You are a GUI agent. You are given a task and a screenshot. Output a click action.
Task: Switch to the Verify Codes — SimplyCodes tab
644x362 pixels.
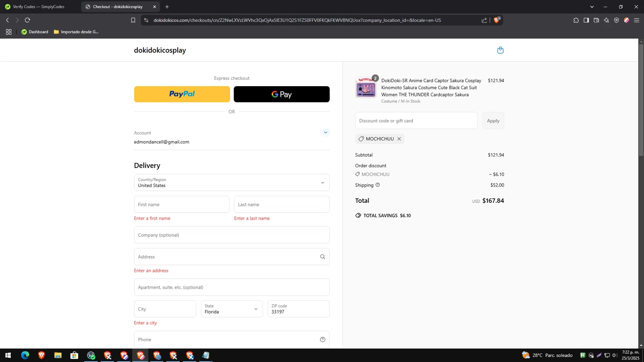[x=39, y=7]
